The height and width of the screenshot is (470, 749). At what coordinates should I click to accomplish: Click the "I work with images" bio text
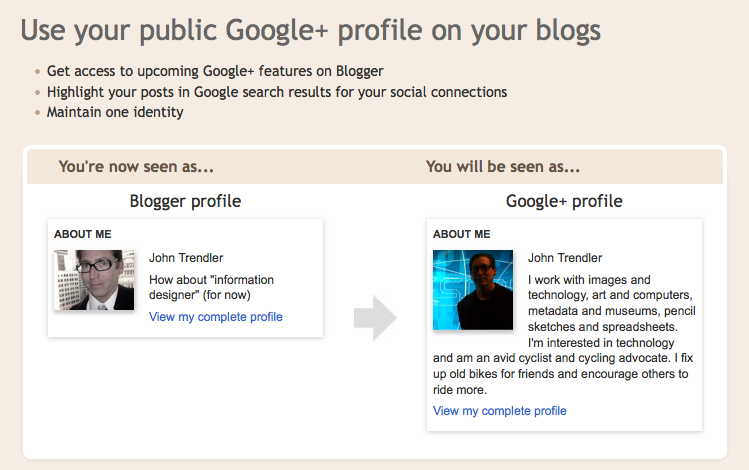[589, 280]
